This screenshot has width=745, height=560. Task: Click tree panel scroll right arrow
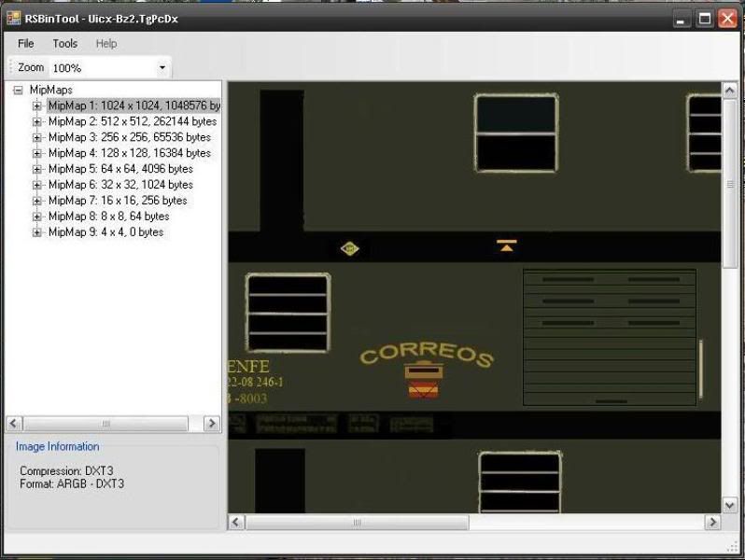[212, 423]
